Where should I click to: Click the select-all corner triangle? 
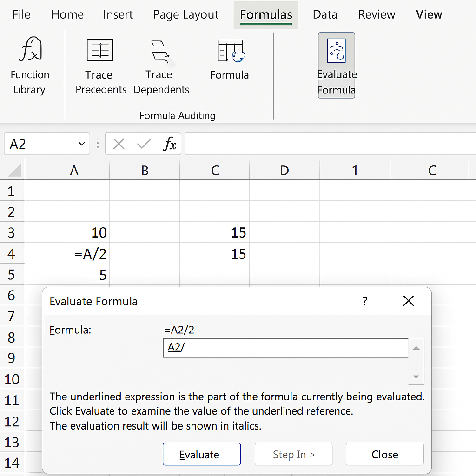[x=14, y=171]
